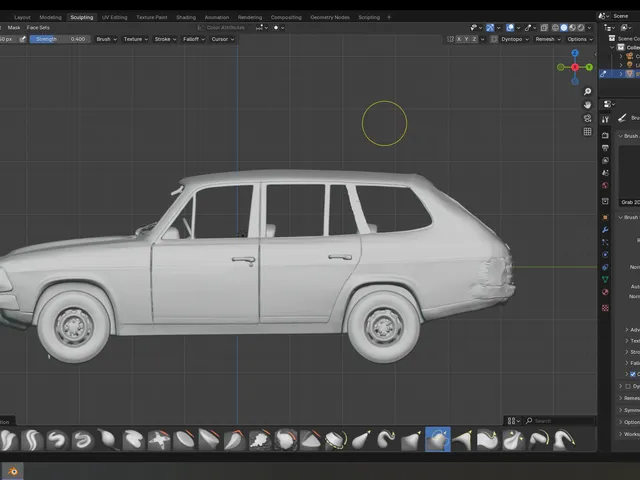Viewport: 640px width, 480px height.
Task: Open the Object Data green triangle tab
Action: click(x=605, y=280)
